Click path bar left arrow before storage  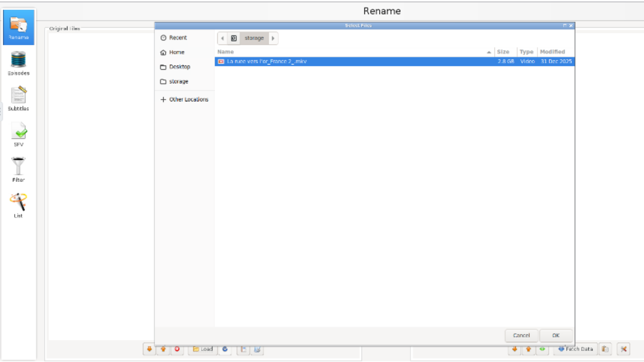click(222, 38)
